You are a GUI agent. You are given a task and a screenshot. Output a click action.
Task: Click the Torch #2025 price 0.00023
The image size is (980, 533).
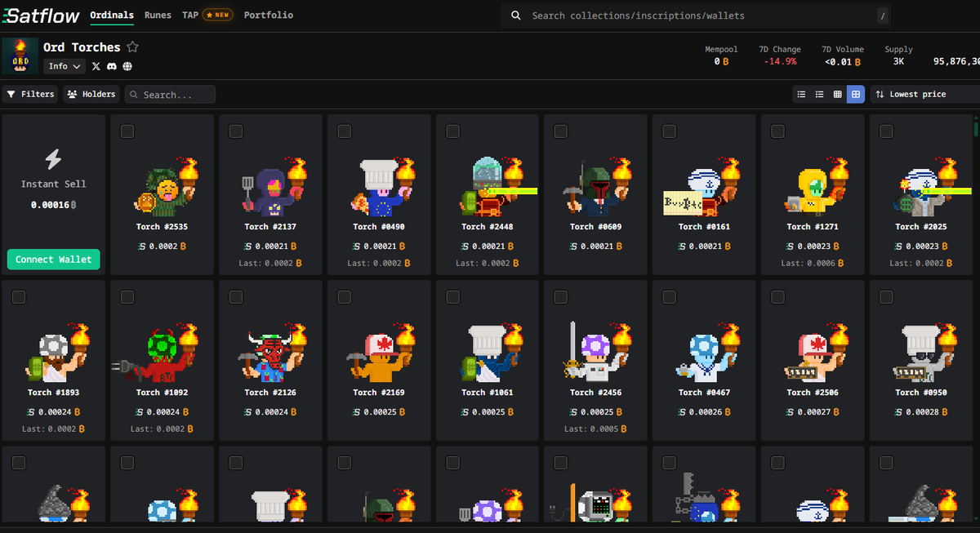(921, 246)
